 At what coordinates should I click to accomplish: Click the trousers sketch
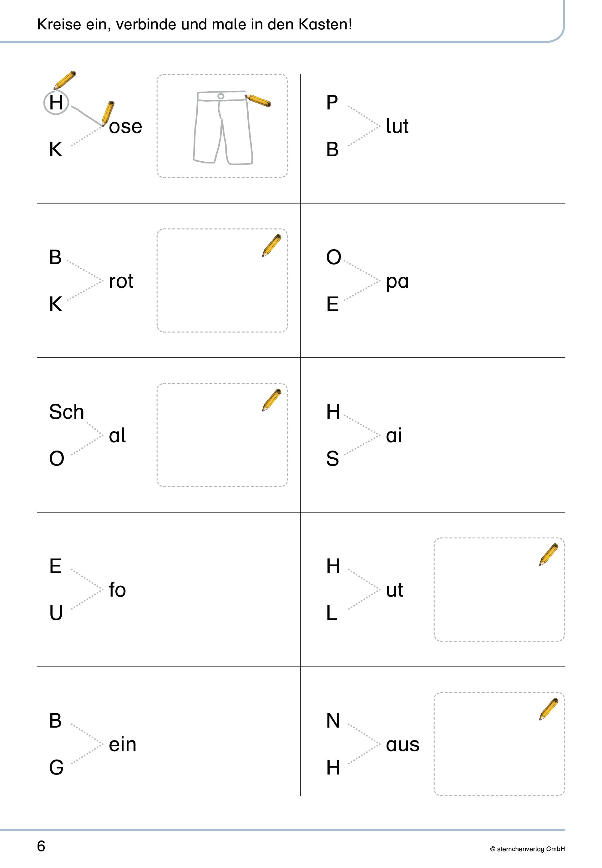(223, 128)
